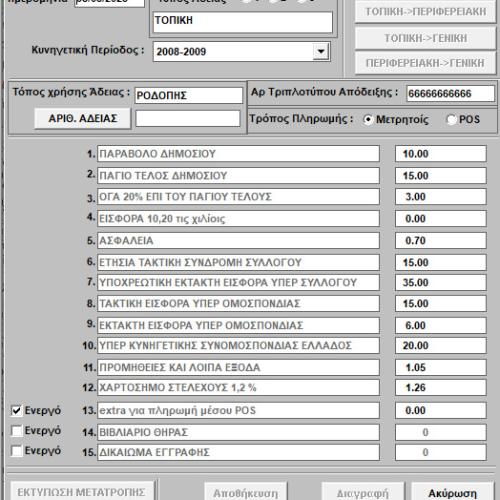Open the Κυνηγετική Περίοδος dropdown arrow
500x500 pixels.
(x=321, y=52)
